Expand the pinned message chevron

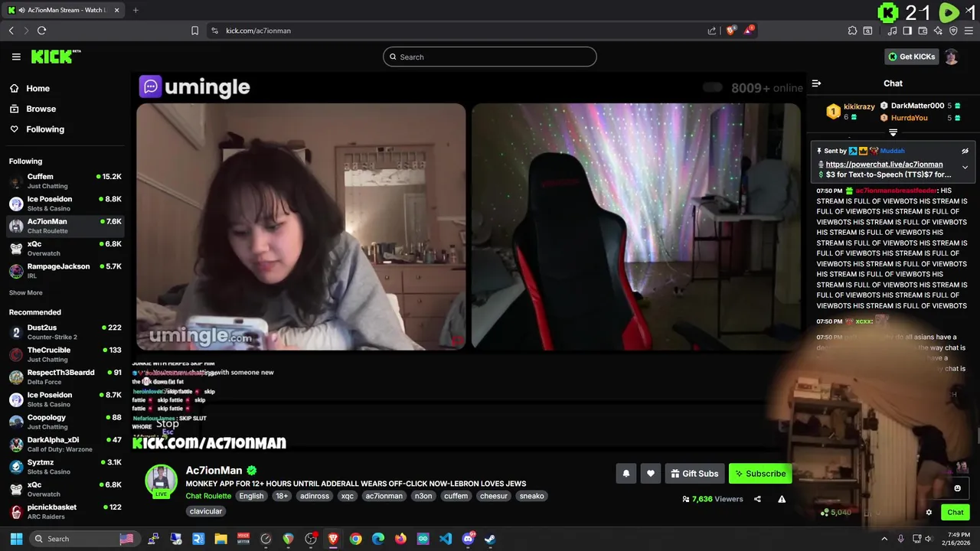click(x=965, y=167)
